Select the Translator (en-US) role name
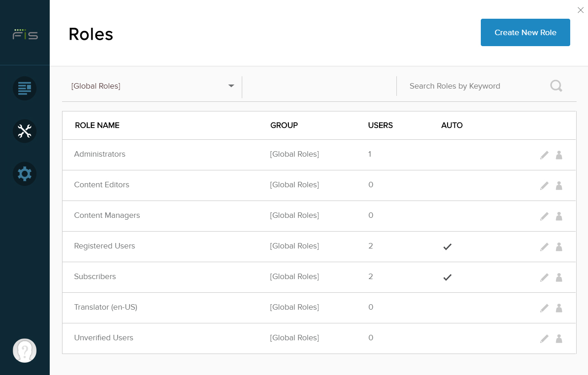This screenshot has height=375, width=588. click(106, 307)
